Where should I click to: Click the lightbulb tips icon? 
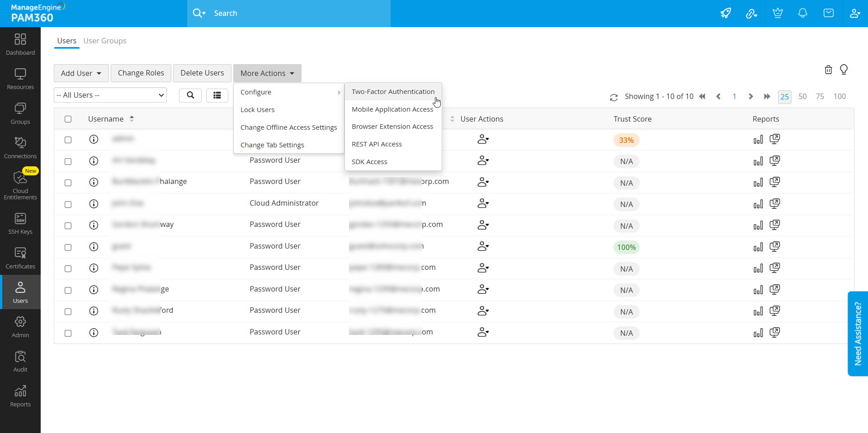point(844,70)
